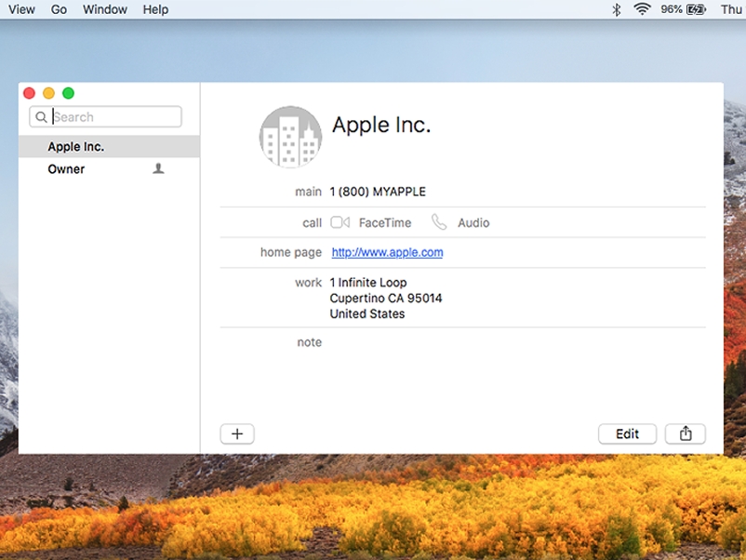Click the Wi-Fi menu bar icon
Viewport: 746px width, 560px height.
click(642, 9)
